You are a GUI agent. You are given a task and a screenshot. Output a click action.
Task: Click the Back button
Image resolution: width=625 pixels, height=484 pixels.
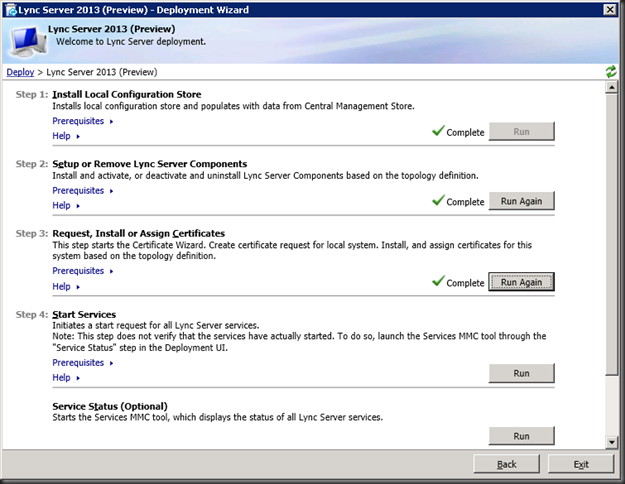507,464
